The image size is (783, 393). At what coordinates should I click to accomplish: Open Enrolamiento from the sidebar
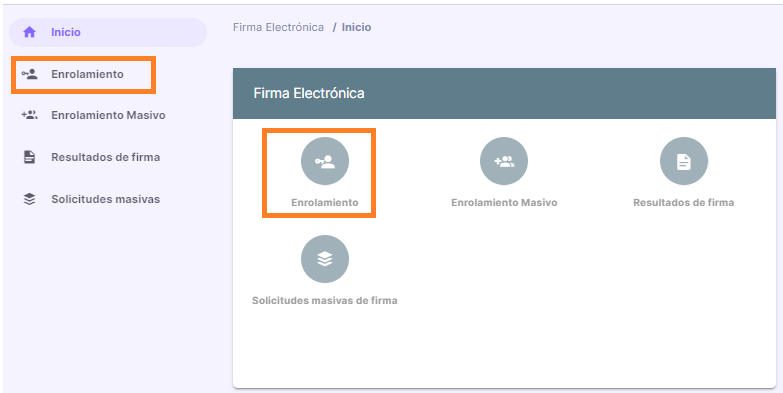pos(87,74)
